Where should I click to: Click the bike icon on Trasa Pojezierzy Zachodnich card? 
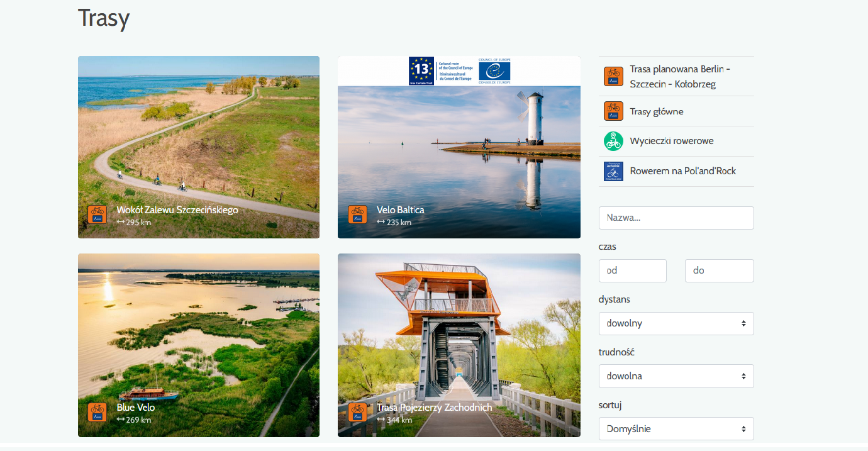tap(357, 412)
